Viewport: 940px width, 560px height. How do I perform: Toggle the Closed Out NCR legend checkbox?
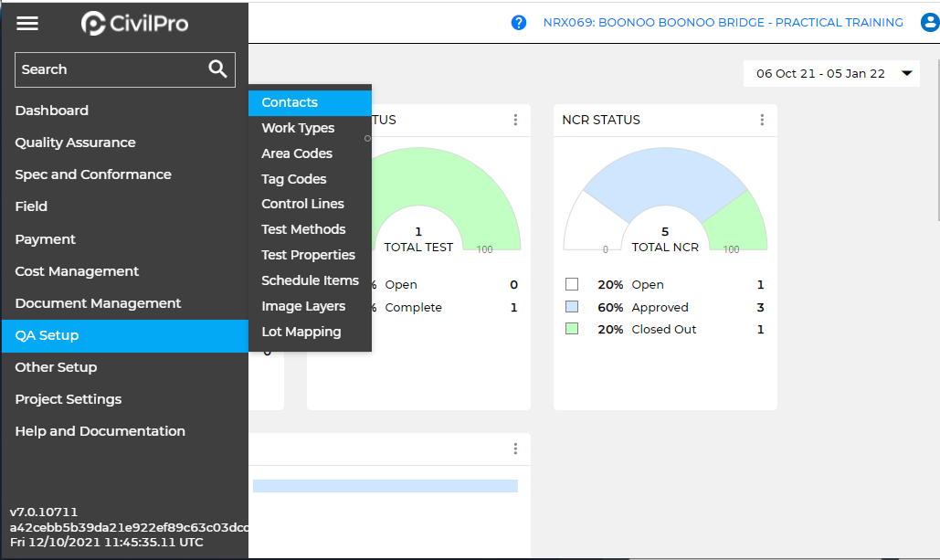(572, 329)
